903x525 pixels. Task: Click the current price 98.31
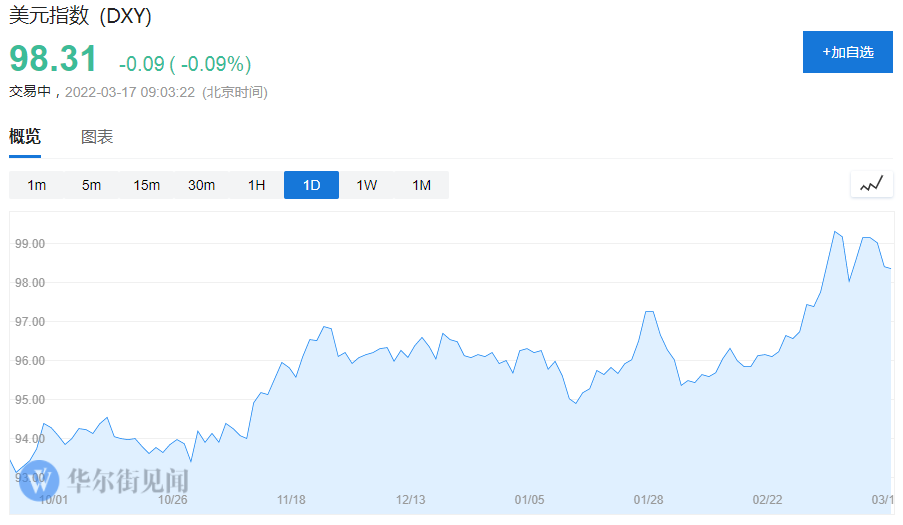coord(54,59)
